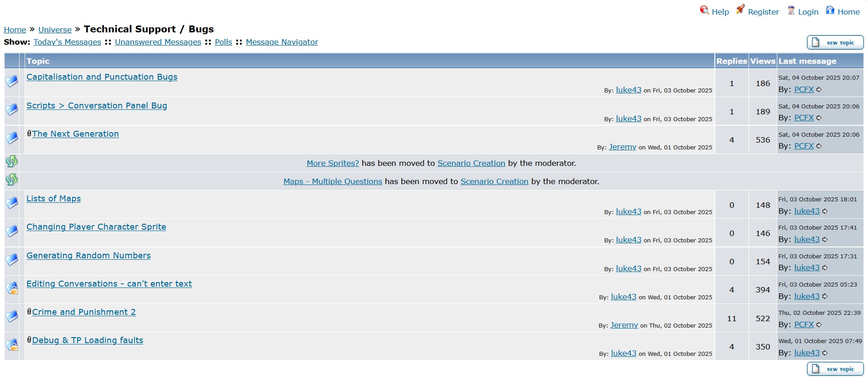Go to Universe in the breadcrumb
Screen dimensions: 868x380
click(55, 30)
